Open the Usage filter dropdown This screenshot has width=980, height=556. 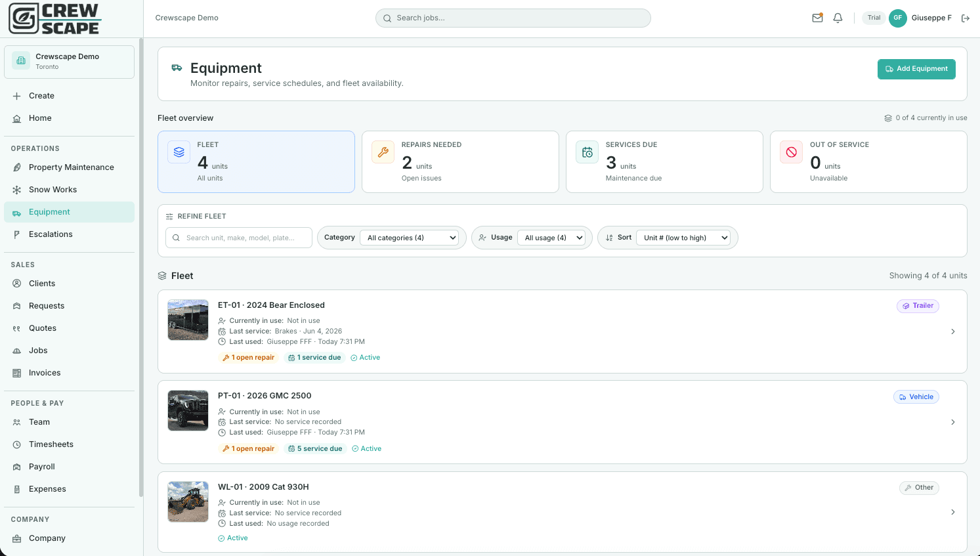pyautogui.click(x=551, y=238)
